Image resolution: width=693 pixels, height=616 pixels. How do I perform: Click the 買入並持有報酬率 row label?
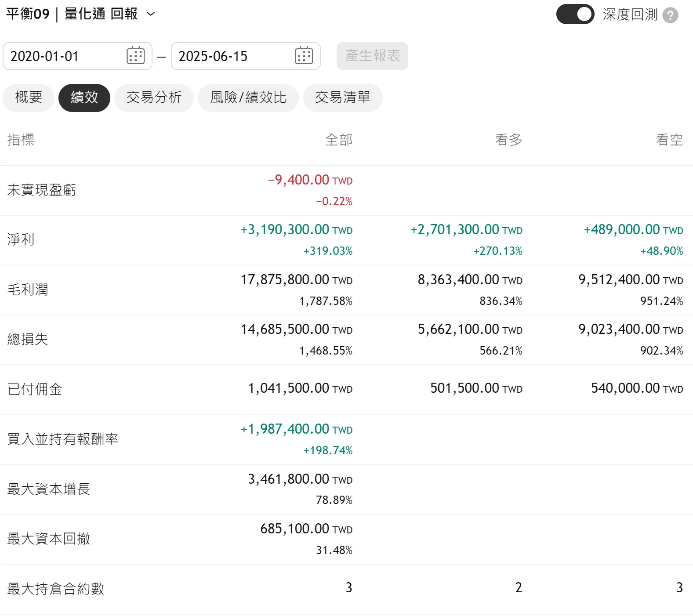click(x=63, y=439)
